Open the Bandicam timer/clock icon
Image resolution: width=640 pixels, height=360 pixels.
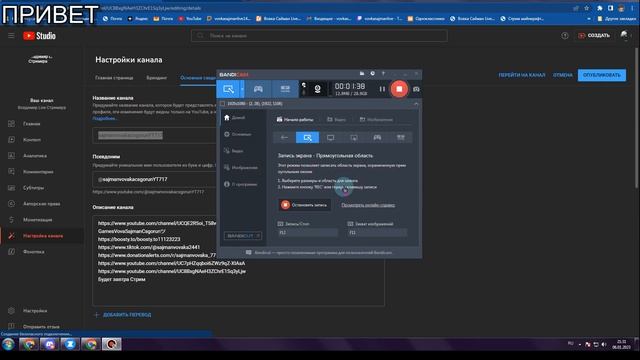[372, 73]
